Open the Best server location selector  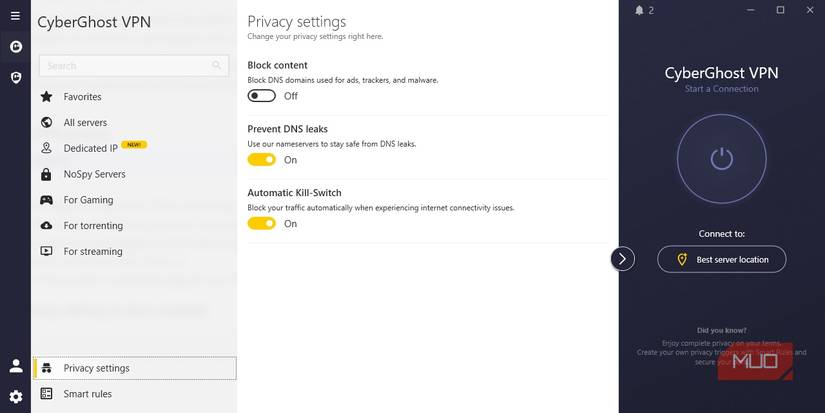click(x=721, y=259)
